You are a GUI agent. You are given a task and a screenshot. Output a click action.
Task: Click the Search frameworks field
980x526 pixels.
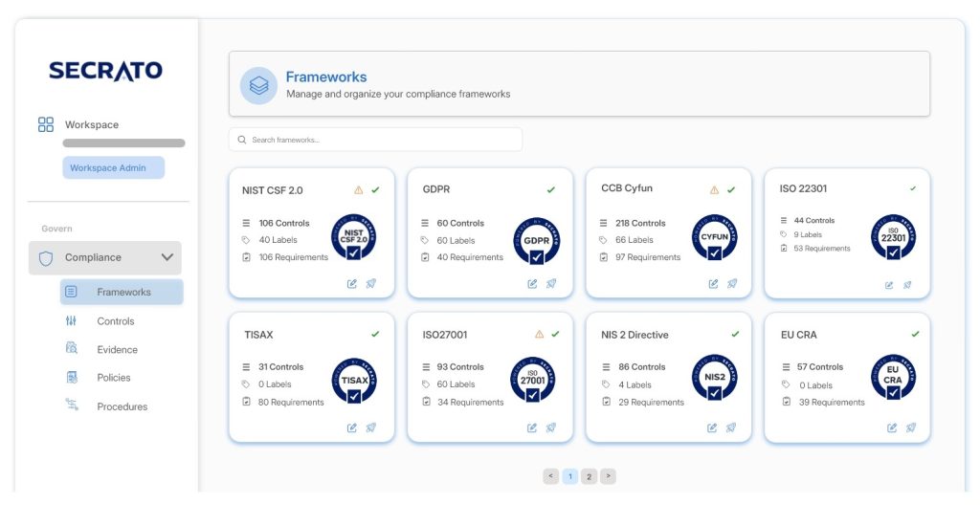click(375, 140)
